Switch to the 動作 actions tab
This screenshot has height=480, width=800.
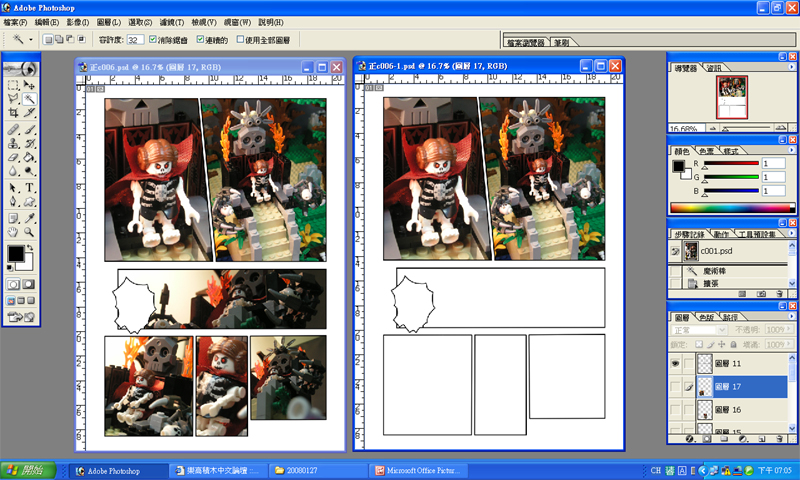pyautogui.click(x=721, y=234)
